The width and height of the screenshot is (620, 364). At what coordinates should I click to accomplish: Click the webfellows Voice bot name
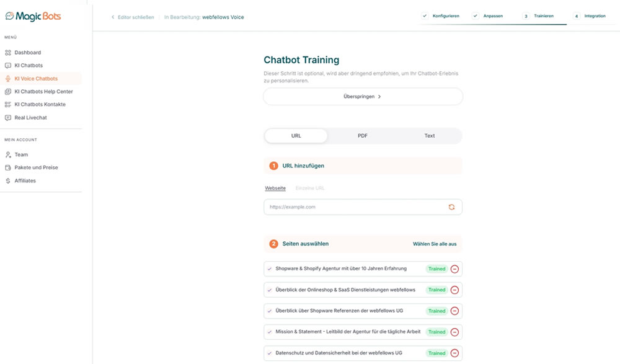[x=223, y=17]
